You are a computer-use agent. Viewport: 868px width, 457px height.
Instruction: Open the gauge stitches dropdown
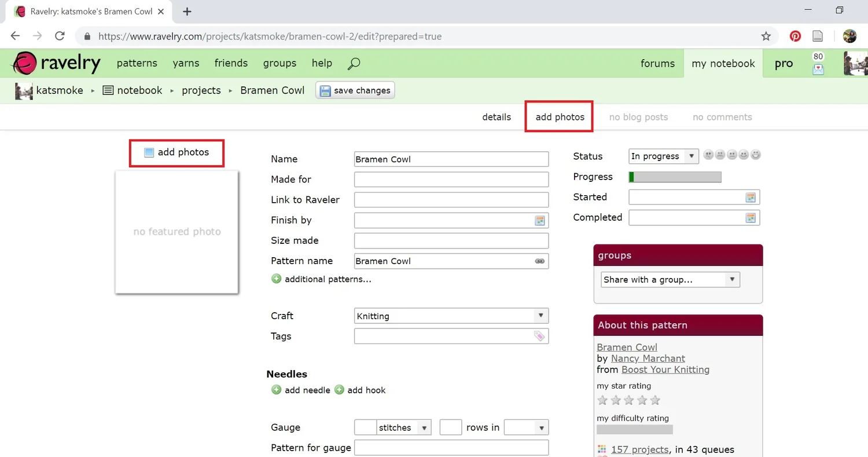(x=404, y=427)
